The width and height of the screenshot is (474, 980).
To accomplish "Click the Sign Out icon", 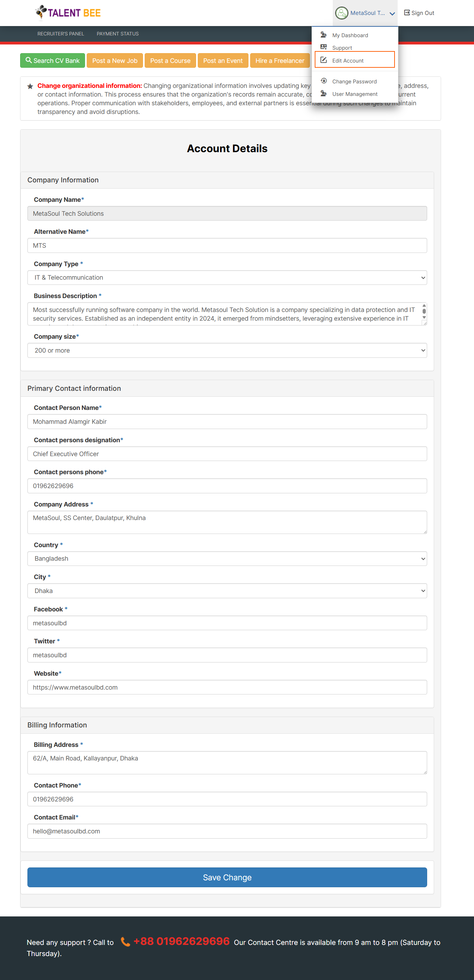I will coord(407,13).
